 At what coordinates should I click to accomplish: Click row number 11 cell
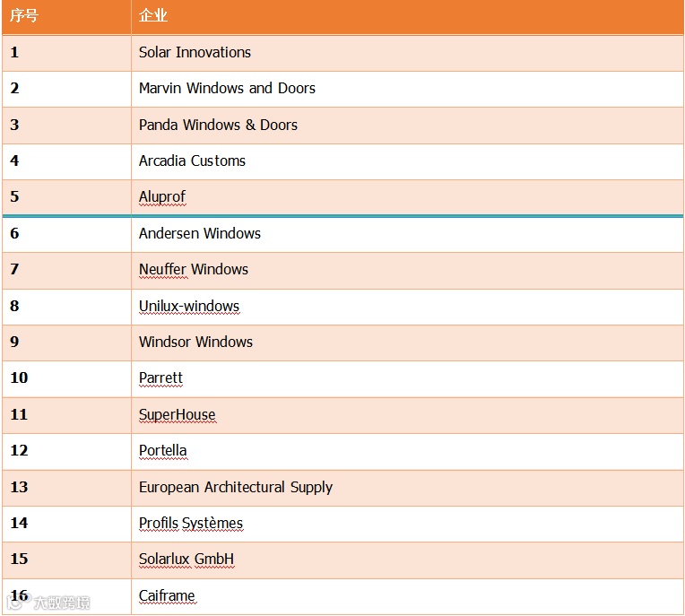click(66, 415)
